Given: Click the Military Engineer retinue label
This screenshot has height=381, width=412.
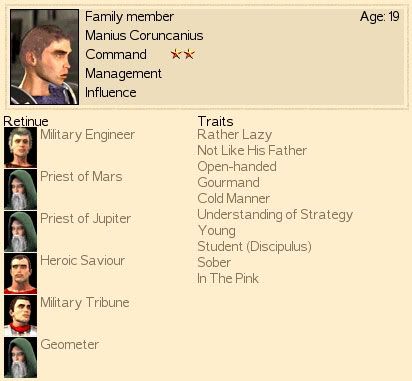Looking at the screenshot, I should pyautogui.click(x=88, y=135).
